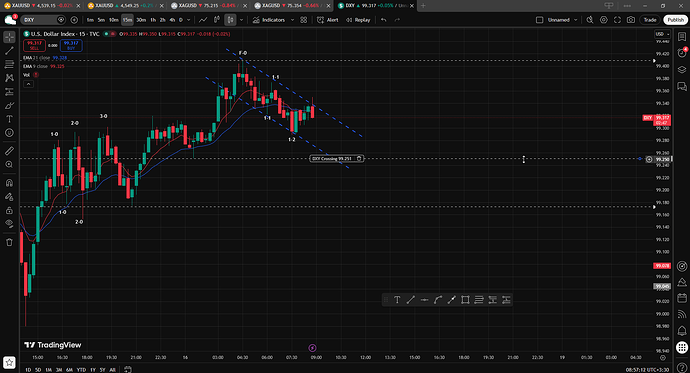Open the alerts clock panel icon
Screen dimensions: 690x373
coord(682,53)
